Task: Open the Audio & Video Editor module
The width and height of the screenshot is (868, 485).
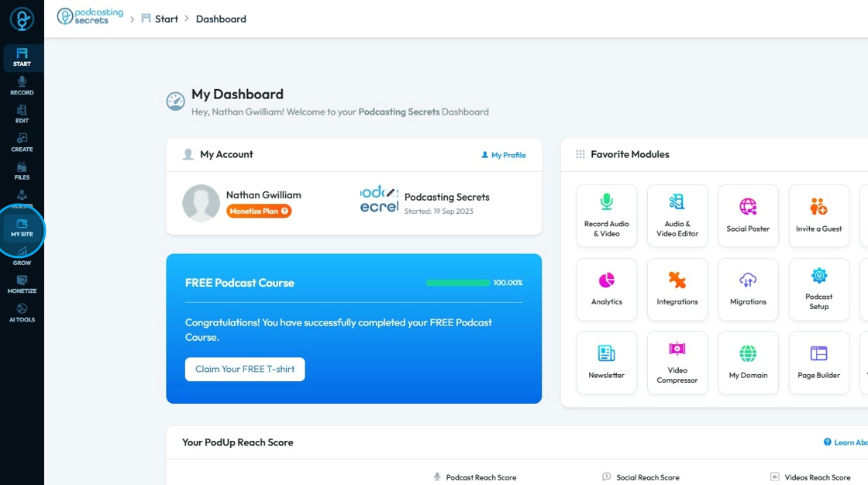Action: (x=677, y=216)
